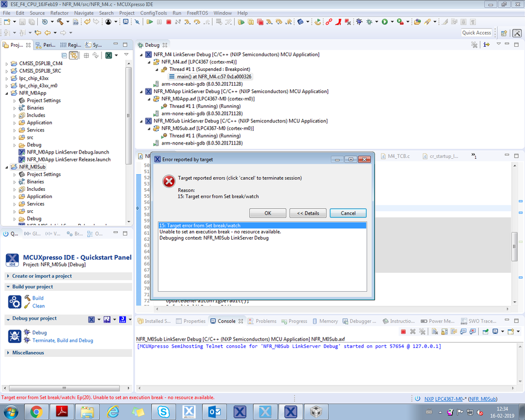Click the Collapse All icon in Project Explorer
The height and width of the screenshot is (420, 525).
coord(64,55)
